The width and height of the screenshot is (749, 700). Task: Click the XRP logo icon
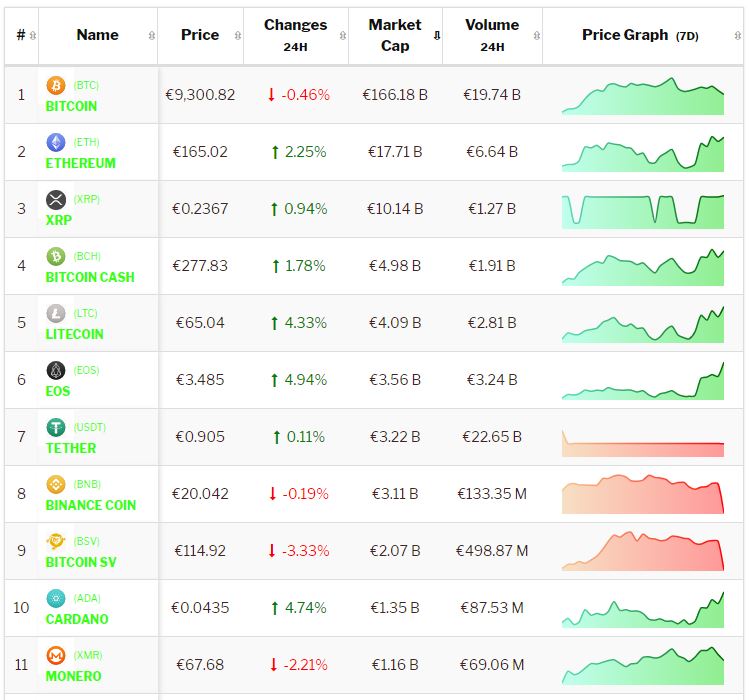coord(56,200)
